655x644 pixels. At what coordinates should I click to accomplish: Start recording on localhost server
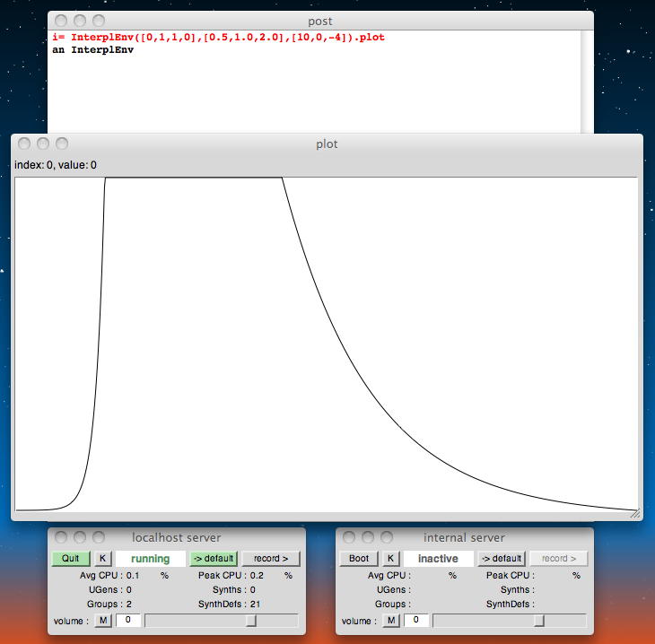271,559
